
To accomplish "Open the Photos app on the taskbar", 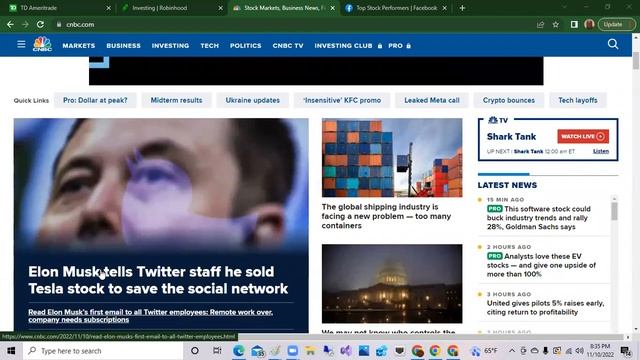I will (364, 351).
